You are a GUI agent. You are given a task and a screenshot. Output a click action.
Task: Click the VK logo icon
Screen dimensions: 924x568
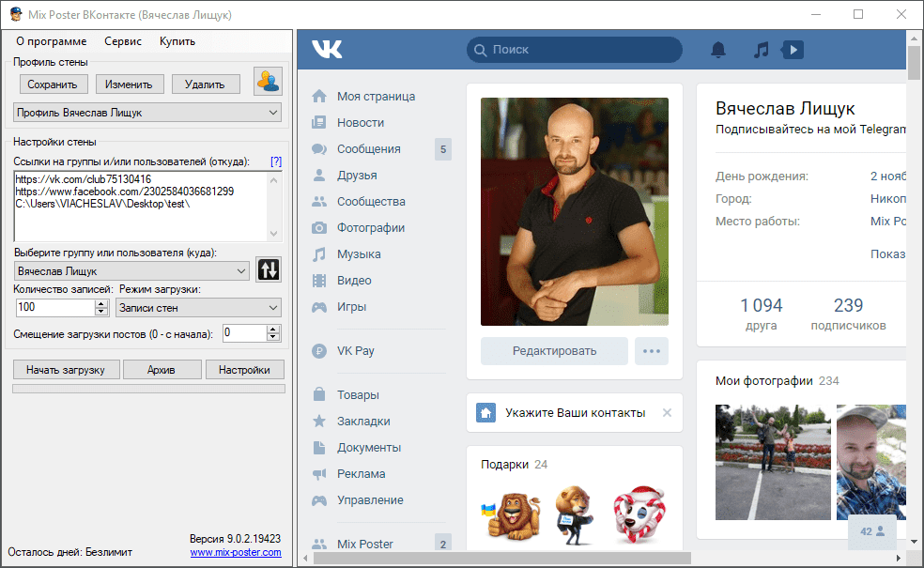(327, 49)
